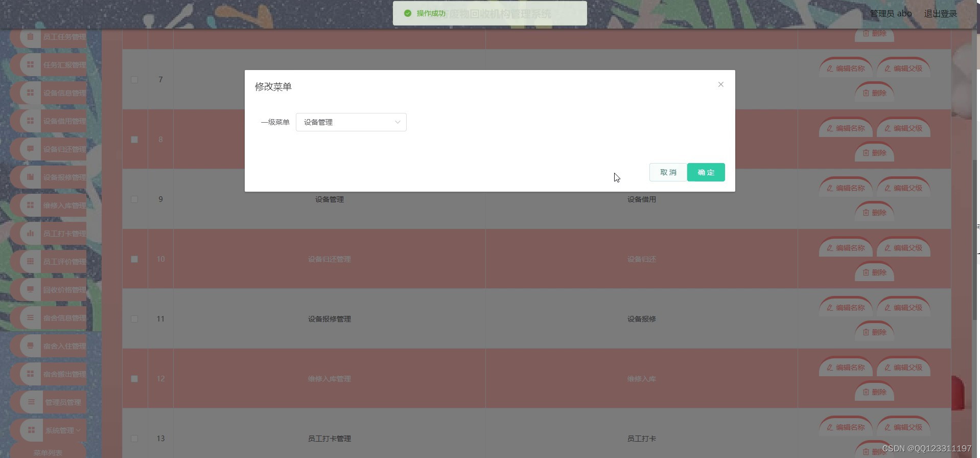Tick the checkbox for row 10
The width and height of the screenshot is (980, 458).
(134, 259)
